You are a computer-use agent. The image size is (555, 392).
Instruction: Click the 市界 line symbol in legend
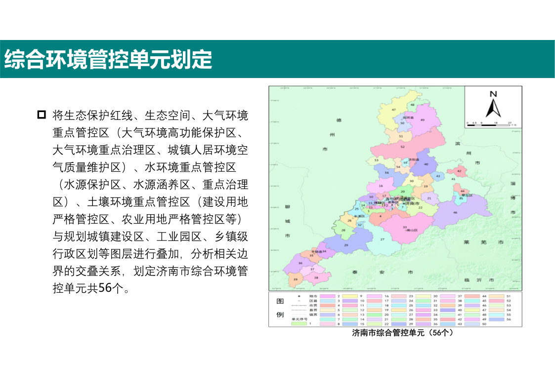click(299, 306)
